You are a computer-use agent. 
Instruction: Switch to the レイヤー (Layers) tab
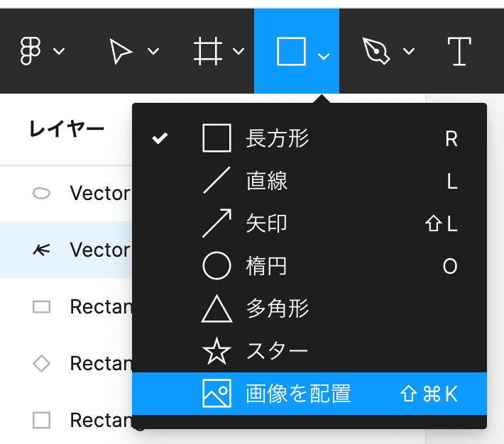point(67,129)
